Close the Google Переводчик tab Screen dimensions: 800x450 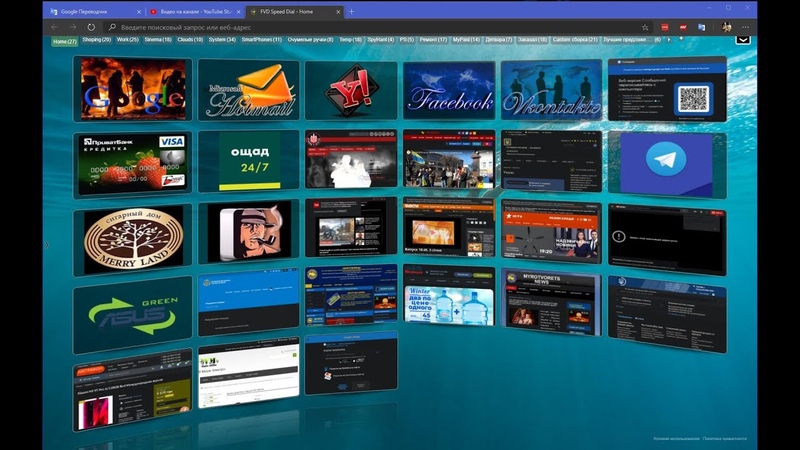coord(139,11)
